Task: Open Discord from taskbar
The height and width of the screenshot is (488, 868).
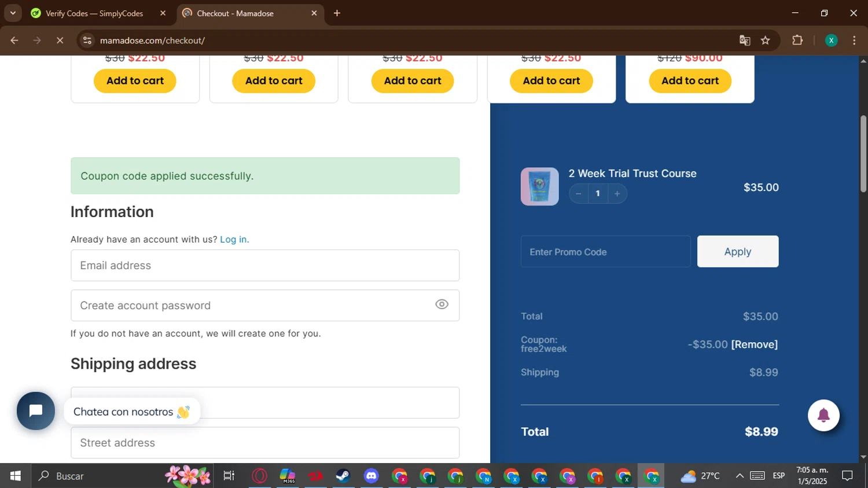Action: pos(371,476)
